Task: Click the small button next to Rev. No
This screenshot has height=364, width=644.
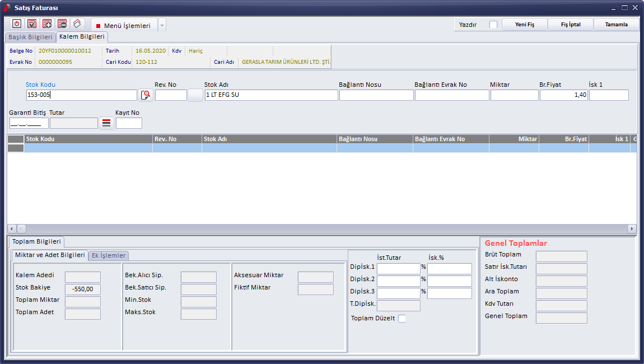Action: tap(195, 95)
